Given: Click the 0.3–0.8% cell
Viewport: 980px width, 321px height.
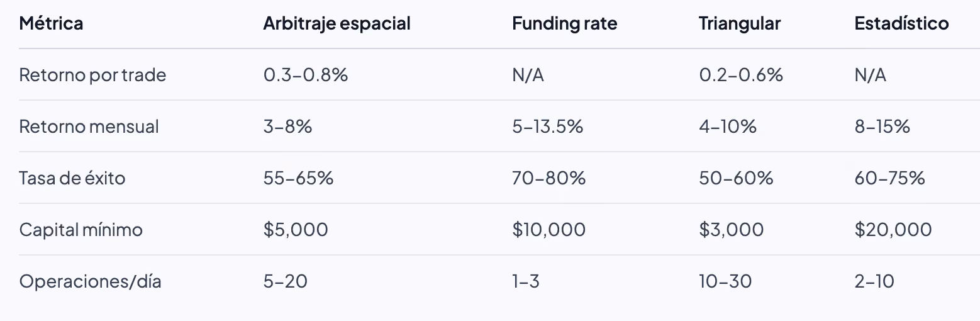Looking at the screenshot, I should pos(306,75).
